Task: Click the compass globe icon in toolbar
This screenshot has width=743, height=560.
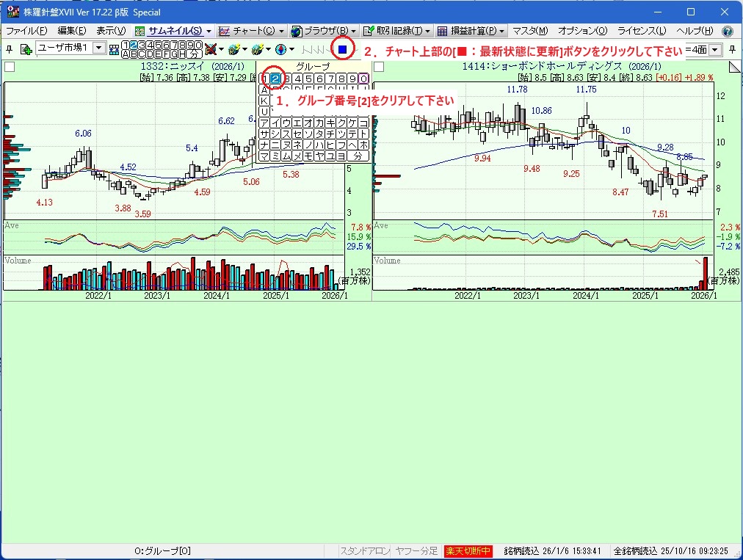Action: click(x=280, y=49)
